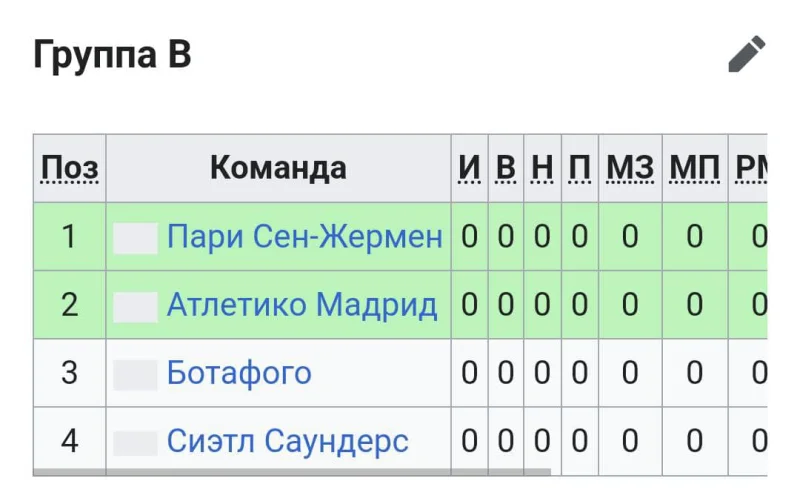Click the П column header abbreviation

(579, 168)
